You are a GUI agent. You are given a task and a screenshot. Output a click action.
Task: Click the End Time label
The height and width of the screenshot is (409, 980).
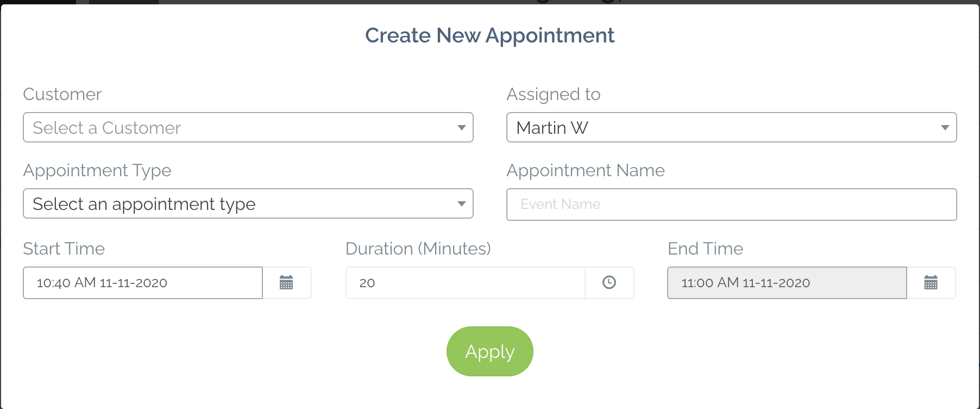(705, 249)
